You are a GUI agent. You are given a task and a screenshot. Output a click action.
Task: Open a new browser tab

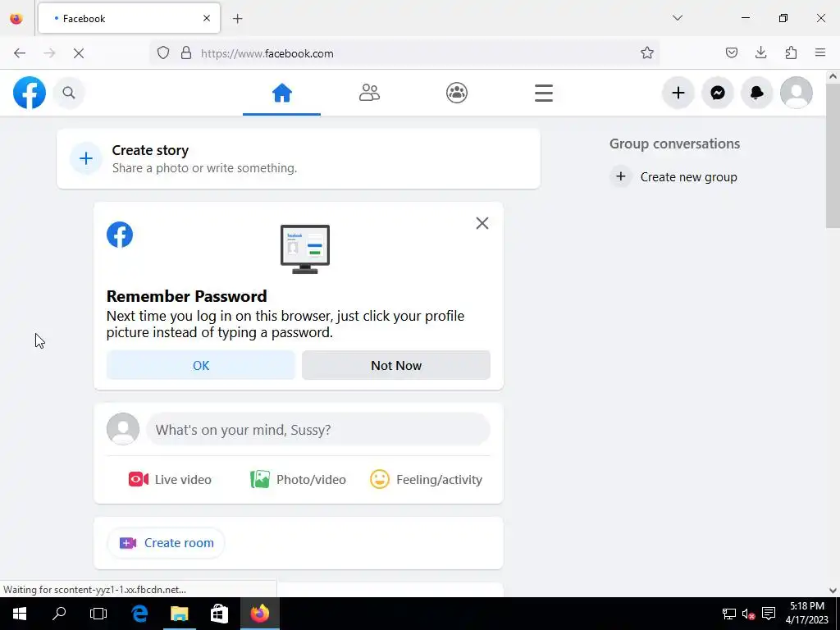[x=237, y=19]
